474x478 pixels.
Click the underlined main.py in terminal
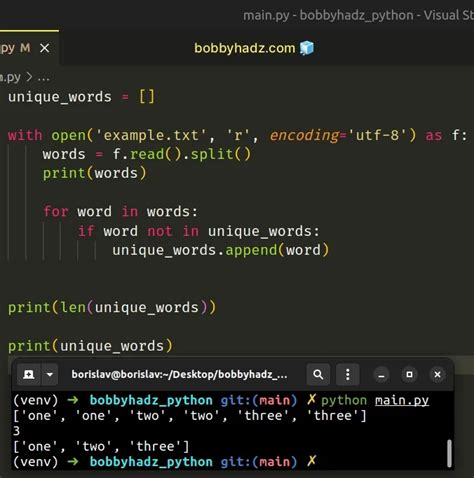(402, 400)
